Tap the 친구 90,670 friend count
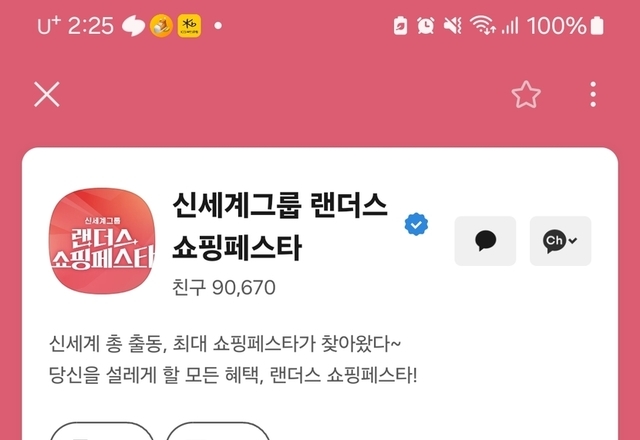Viewport: 640px width, 440px height. click(x=224, y=288)
